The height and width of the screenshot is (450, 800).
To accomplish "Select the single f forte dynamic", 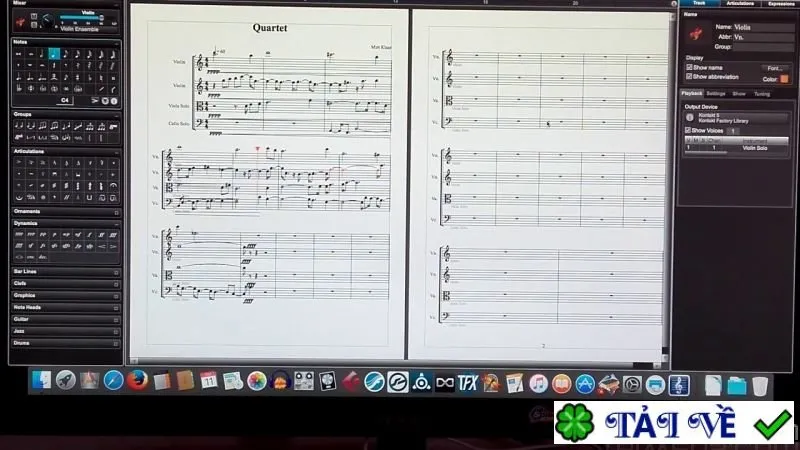I will coord(90,235).
